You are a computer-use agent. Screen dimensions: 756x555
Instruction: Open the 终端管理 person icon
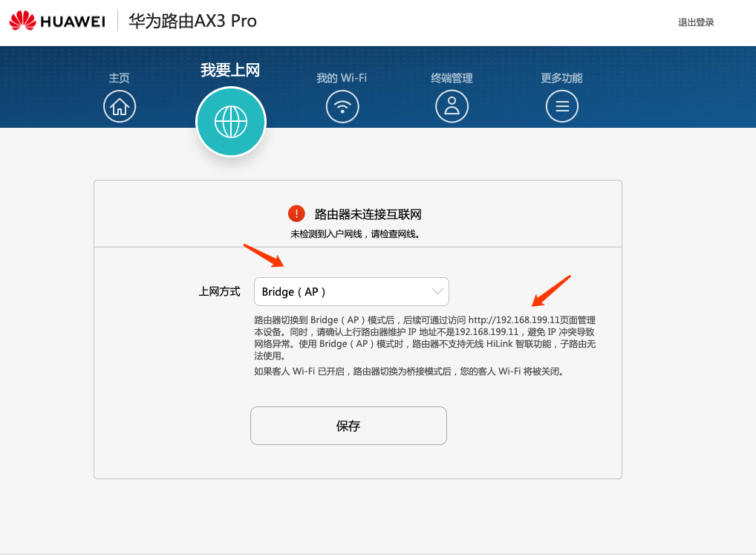pyautogui.click(x=452, y=106)
